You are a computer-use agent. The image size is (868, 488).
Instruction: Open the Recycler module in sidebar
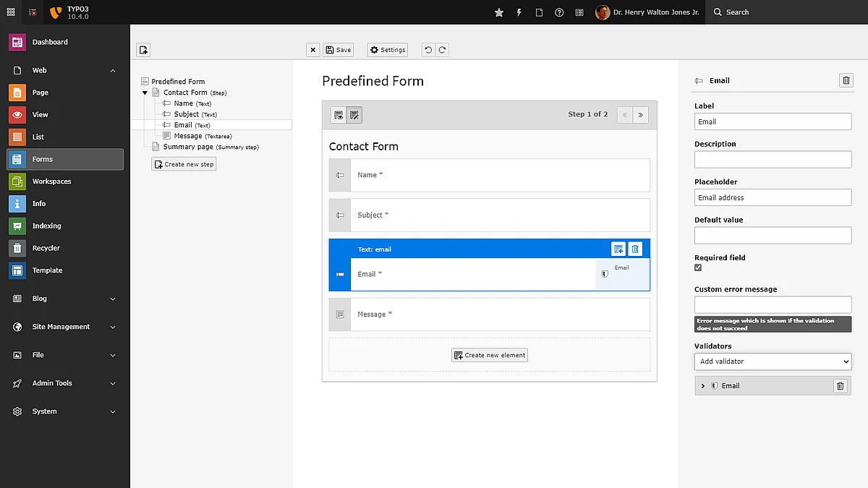pos(46,248)
